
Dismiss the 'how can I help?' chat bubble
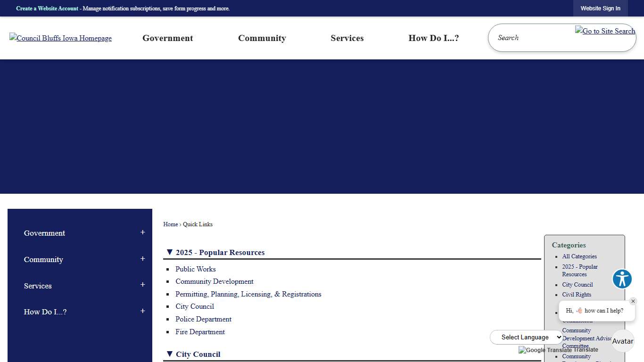(x=633, y=301)
